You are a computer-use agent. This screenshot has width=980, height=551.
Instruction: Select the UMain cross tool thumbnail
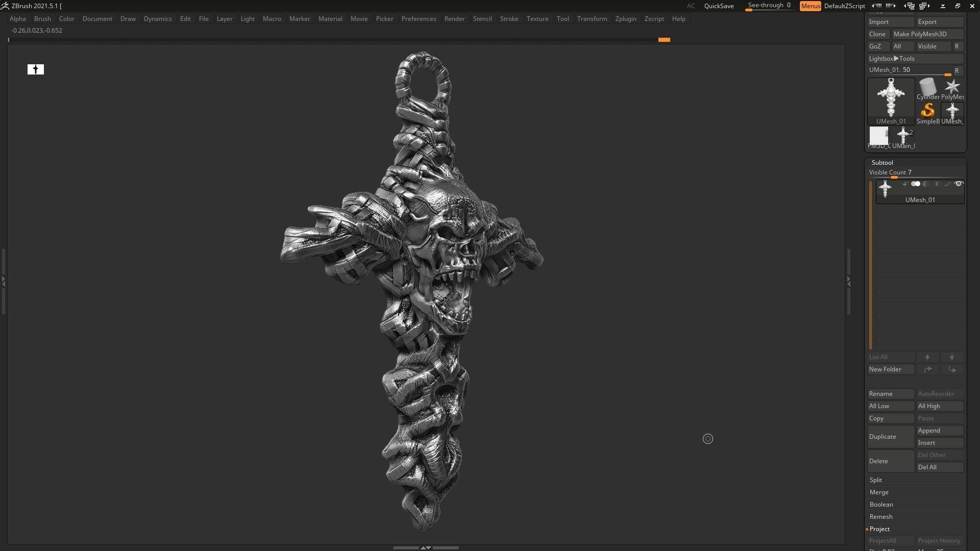[x=903, y=138]
